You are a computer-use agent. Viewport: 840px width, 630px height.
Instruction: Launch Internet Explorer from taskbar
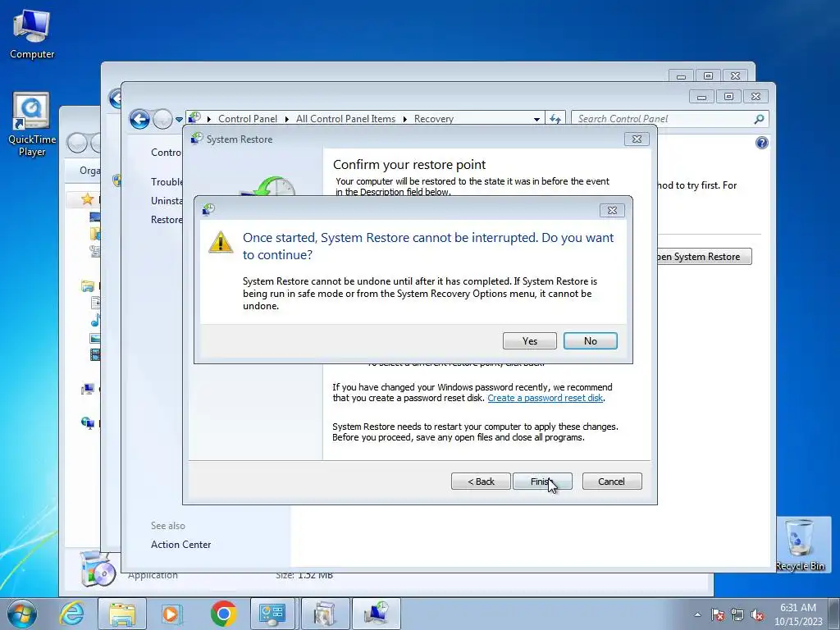(71, 614)
